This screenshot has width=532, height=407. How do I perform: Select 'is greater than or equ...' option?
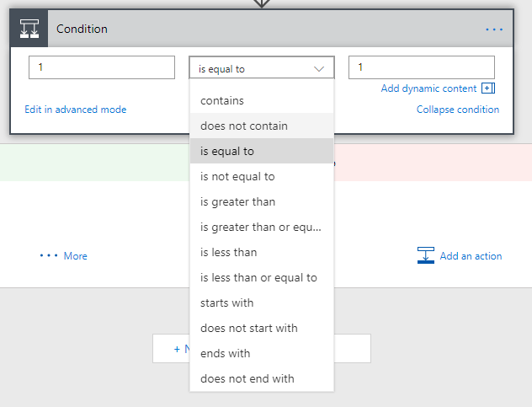[x=262, y=227]
